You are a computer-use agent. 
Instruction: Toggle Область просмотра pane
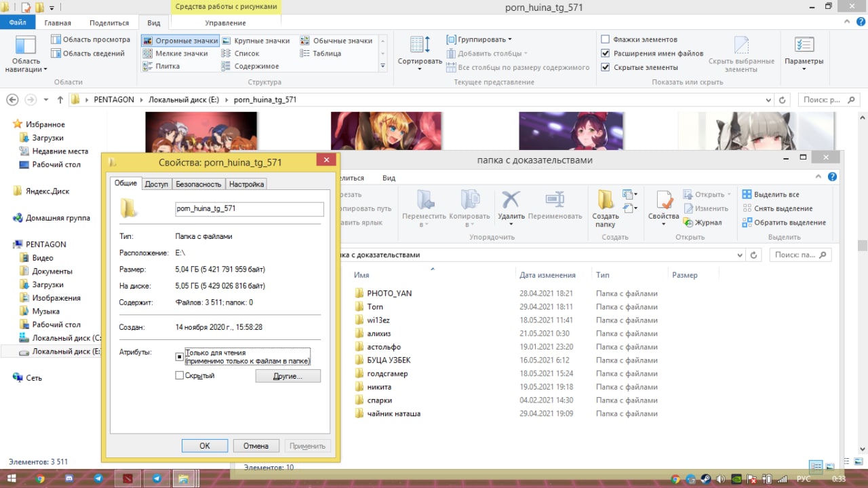coord(91,39)
